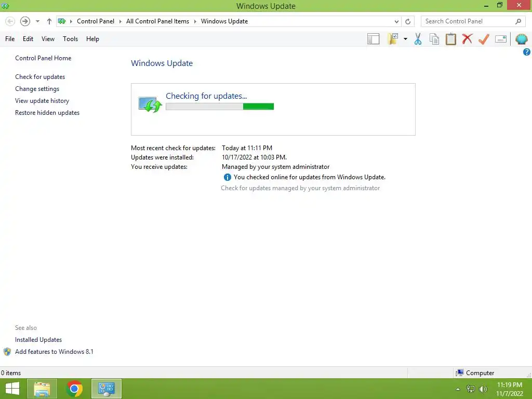The image size is (532, 399).
Task: Click the teal shell icon in toolbar
Action: (522, 39)
